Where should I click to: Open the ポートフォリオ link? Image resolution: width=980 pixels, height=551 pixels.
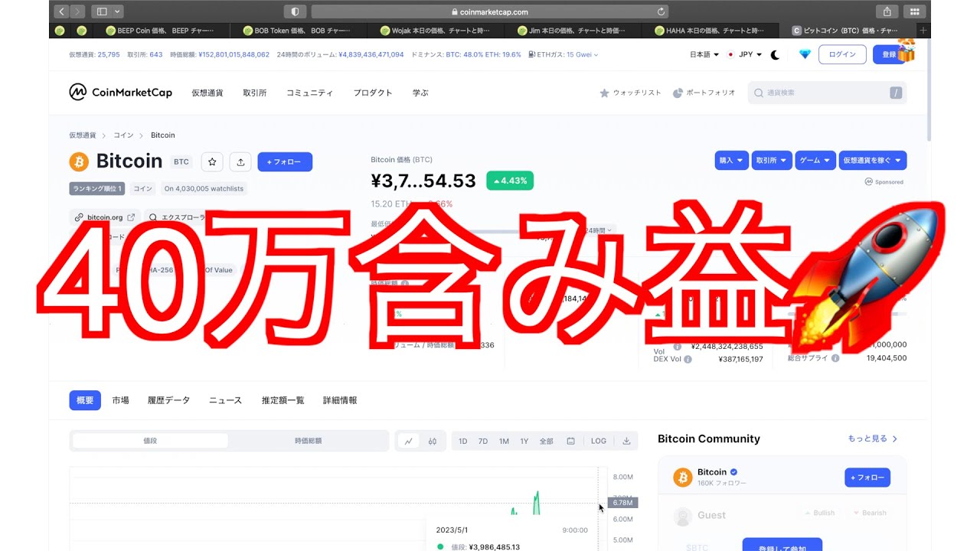pyautogui.click(x=704, y=93)
